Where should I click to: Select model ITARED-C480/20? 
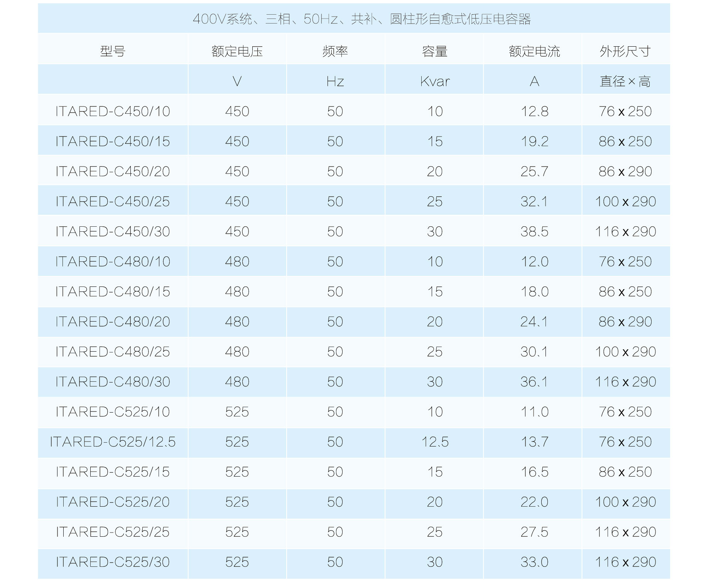113,322
